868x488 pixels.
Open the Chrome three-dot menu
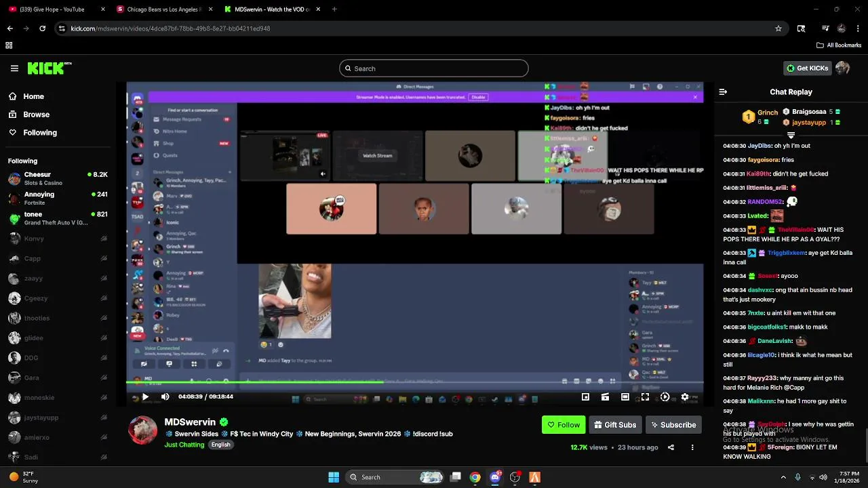click(858, 28)
